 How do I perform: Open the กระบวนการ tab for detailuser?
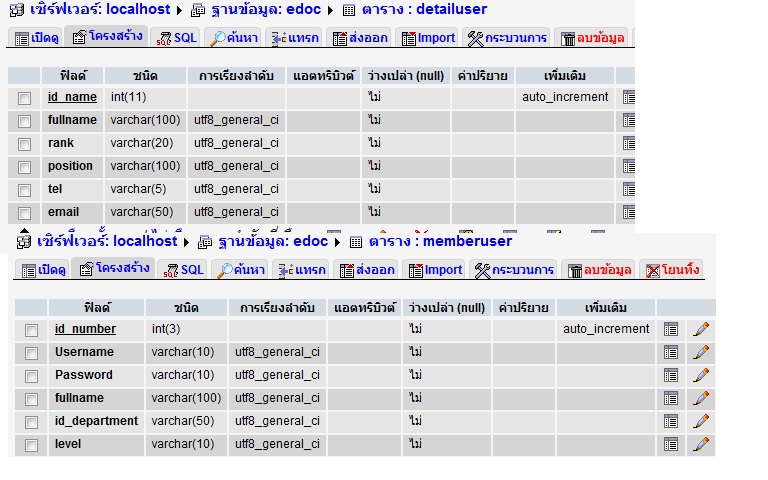[x=507, y=38]
